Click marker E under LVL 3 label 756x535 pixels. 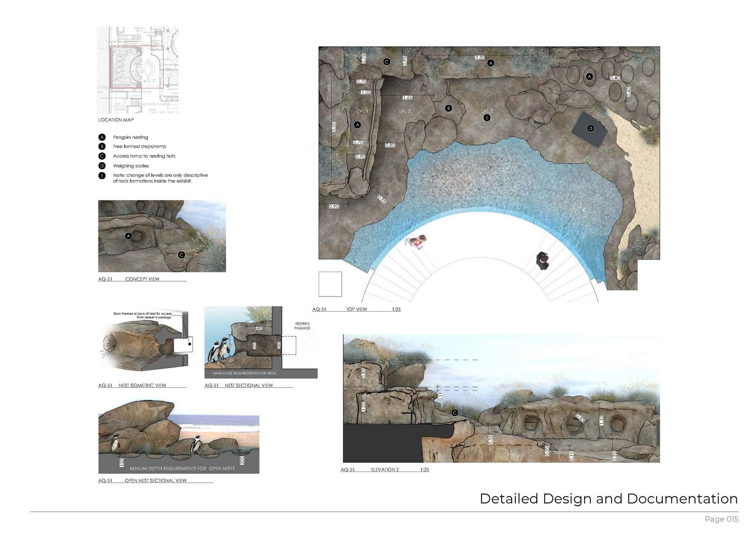pyautogui.click(x=487, y=118)
